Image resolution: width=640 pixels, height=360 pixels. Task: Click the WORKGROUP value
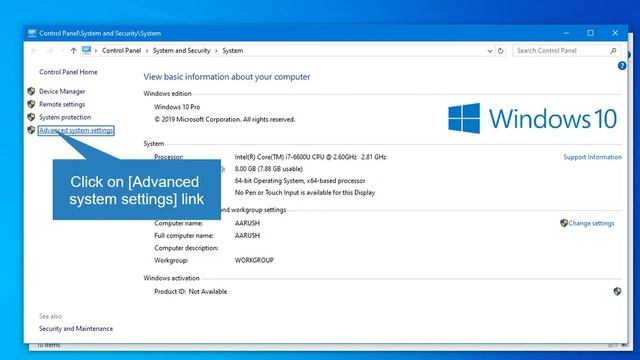coord(254,260)
